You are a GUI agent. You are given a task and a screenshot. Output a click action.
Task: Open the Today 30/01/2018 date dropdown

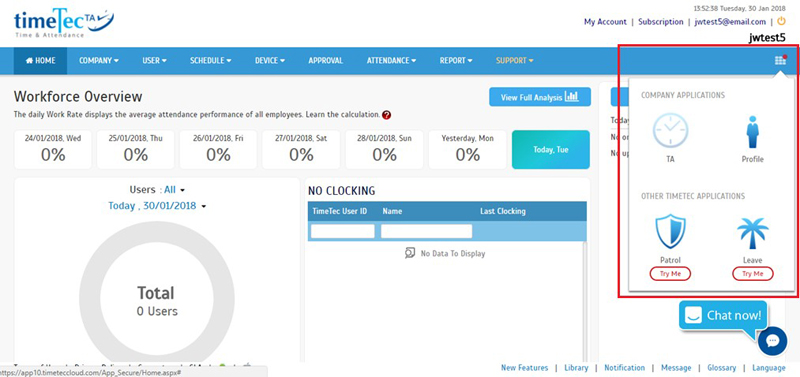(157, 206)
